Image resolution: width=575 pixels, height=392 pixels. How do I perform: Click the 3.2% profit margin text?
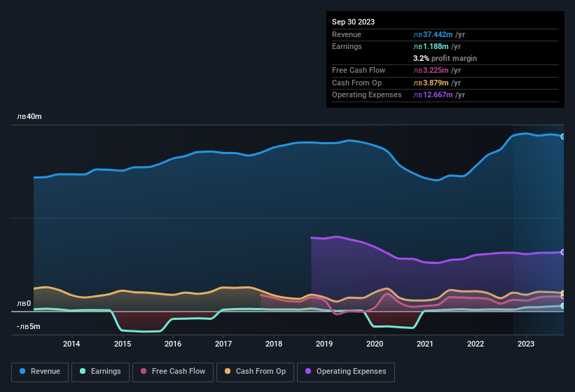coord(445,58)
